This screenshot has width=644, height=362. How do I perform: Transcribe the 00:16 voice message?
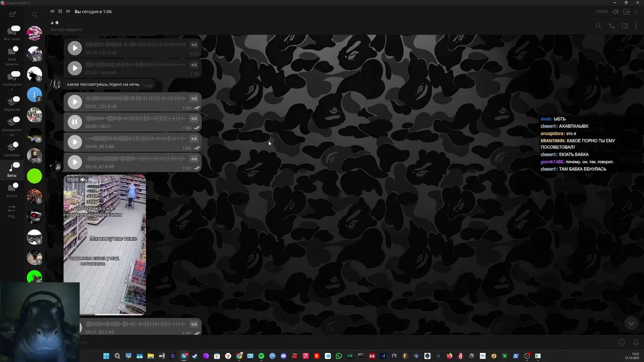pyautogui.click(x=194, y=159)
